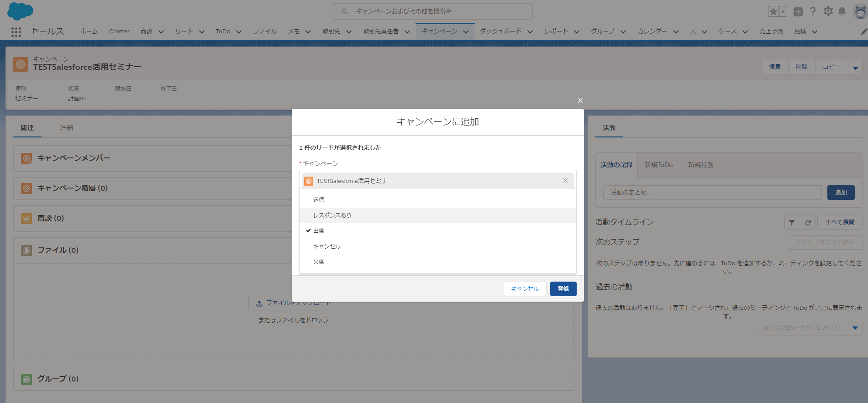Open the Notifications bell icon

(842, 11)
